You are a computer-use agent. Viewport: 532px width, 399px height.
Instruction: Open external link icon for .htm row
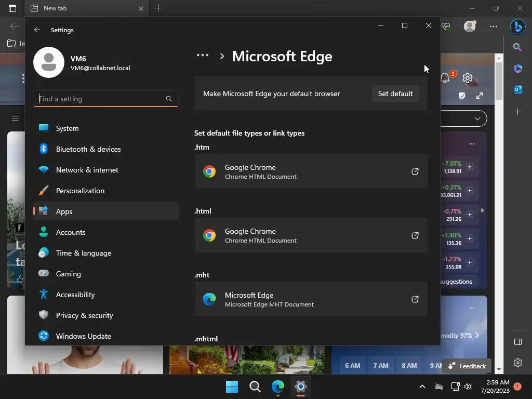click(415, 171)
